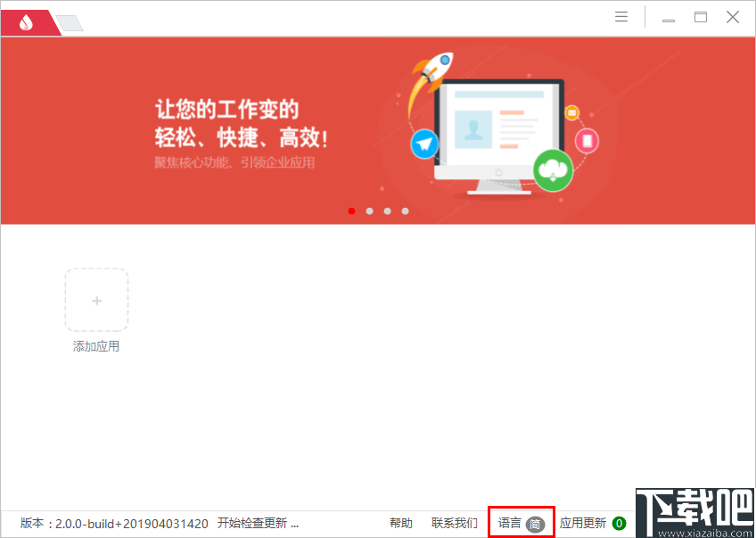Viewport: 756px width, 538px height.
Task: Click the pink phone icon in banner
Action: (x=587, y=141)
